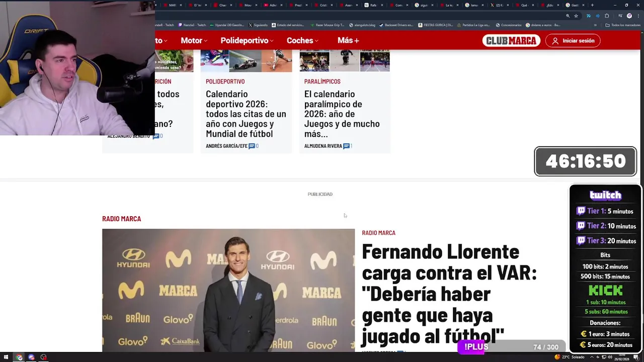Bookmark this page with the star icon
The image size is (644, 362).
[576, 16]
